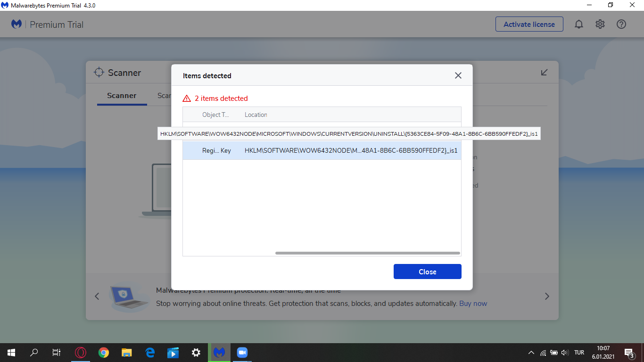
Task: Switch to the Scanner tab
Action: [x=122, y=96]
